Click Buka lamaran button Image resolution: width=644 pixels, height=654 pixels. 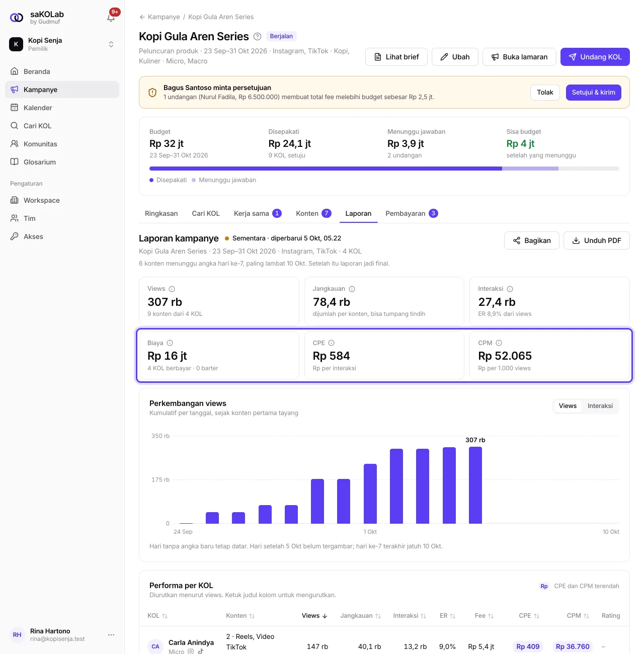519,57
